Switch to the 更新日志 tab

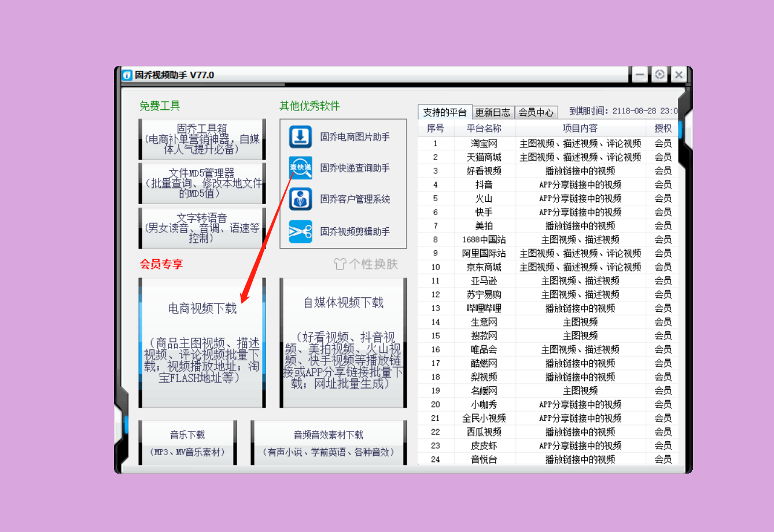tap(493, 112)
